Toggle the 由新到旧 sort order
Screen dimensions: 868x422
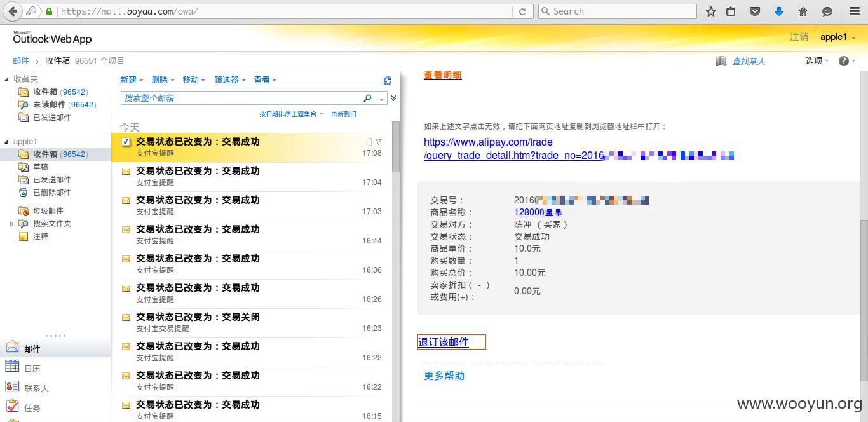point(344,114)
